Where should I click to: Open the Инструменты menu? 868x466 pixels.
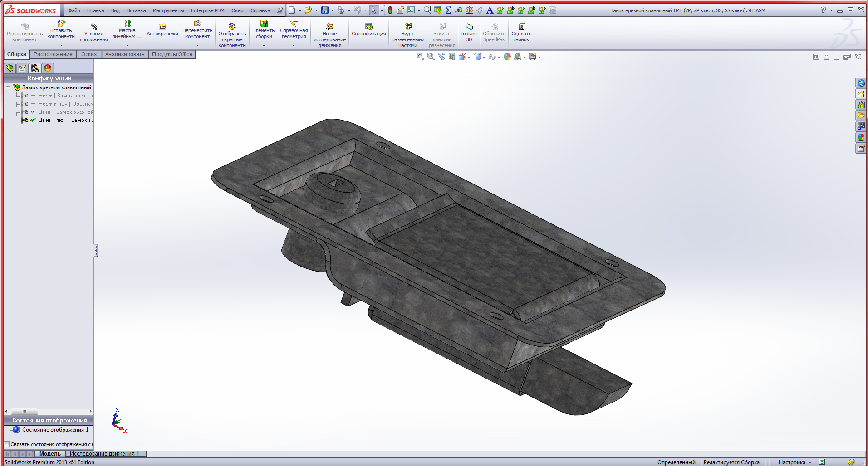pyautogui.click(x=168, y=10)
